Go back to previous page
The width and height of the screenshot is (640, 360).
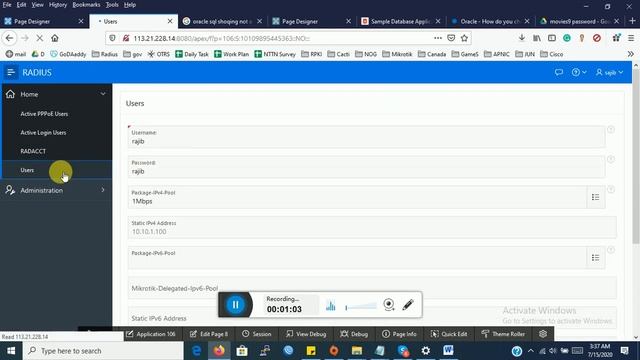pyautogui.click(x=9, y=38)
